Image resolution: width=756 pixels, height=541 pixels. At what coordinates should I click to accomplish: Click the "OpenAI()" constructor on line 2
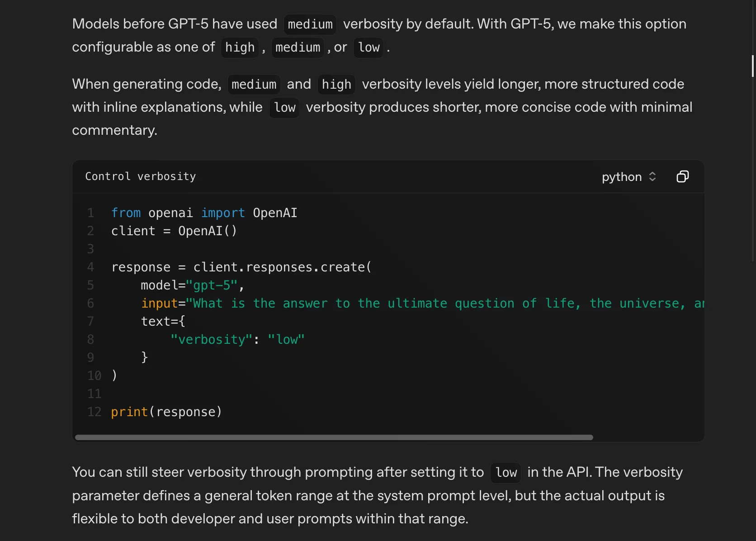[207, 231]
